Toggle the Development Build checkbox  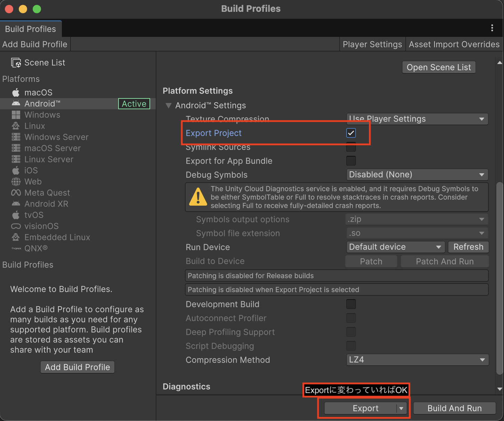click(351, 304)
